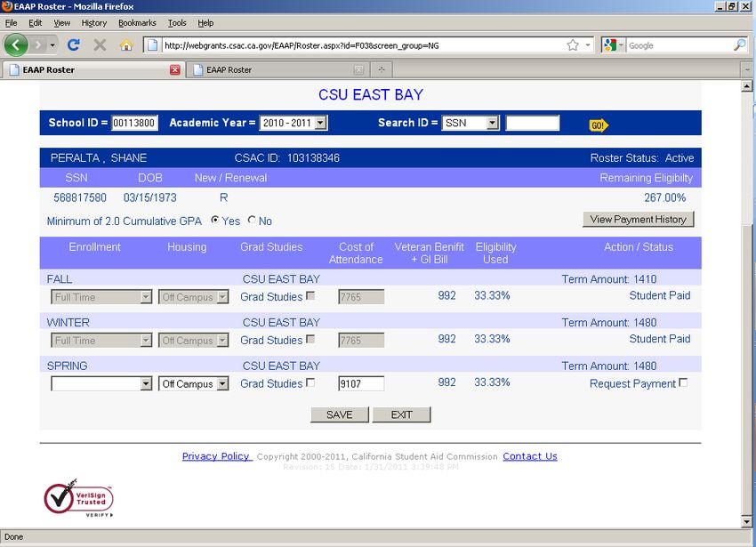Click View Payment History button

(x=639, y=220)
